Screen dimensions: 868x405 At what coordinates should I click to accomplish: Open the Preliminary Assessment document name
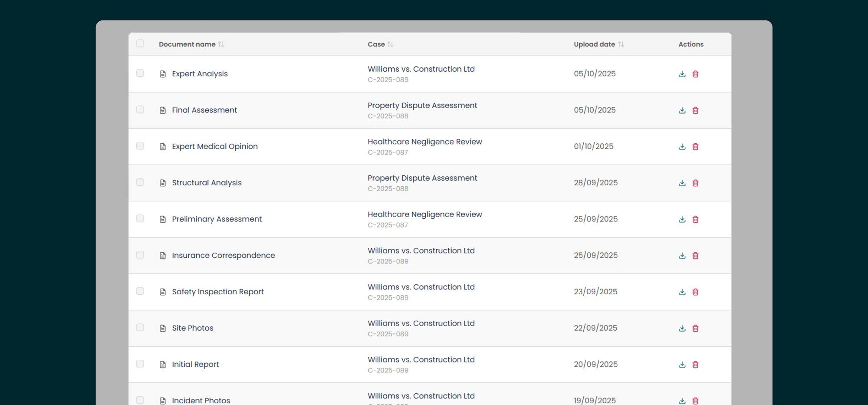point(217,219)
